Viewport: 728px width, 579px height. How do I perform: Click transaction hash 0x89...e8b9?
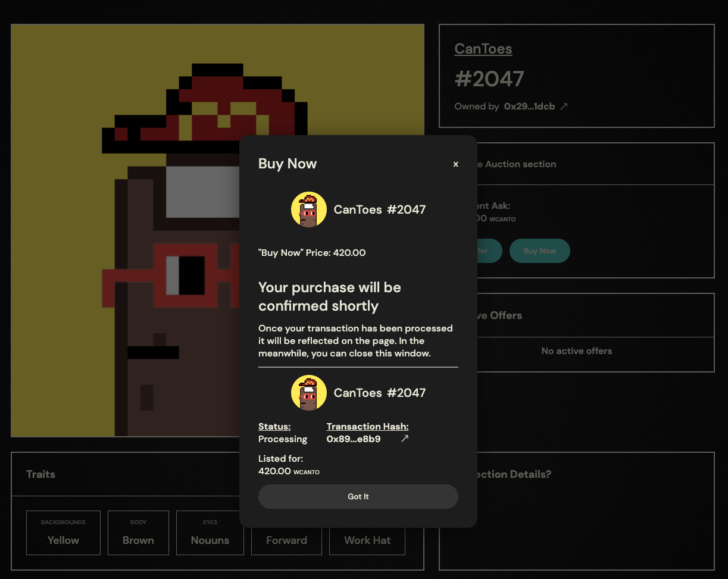pos(354,439)
